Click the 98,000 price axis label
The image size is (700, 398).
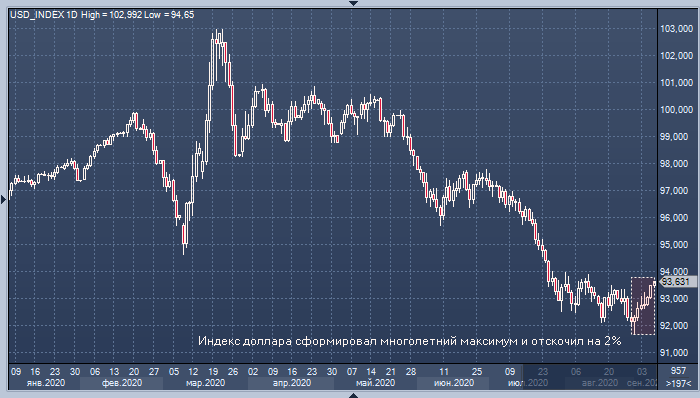[x=674, y=164]
